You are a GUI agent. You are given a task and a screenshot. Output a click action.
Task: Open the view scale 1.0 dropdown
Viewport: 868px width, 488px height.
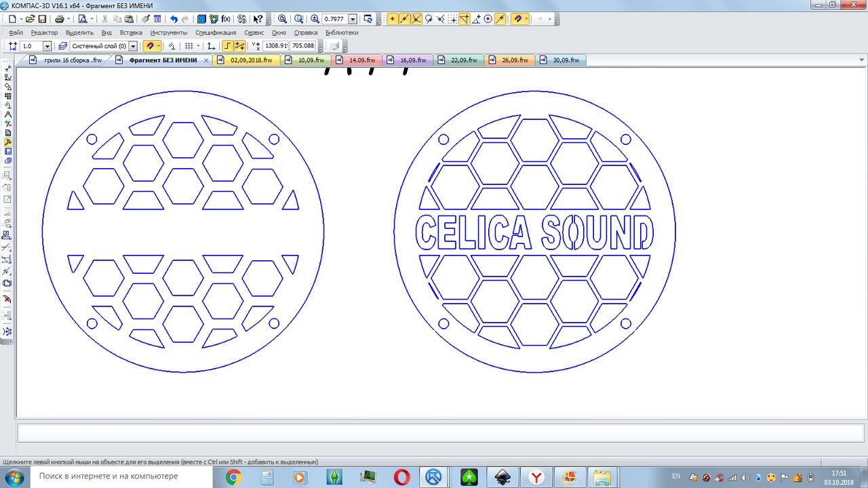coord(47,46)
